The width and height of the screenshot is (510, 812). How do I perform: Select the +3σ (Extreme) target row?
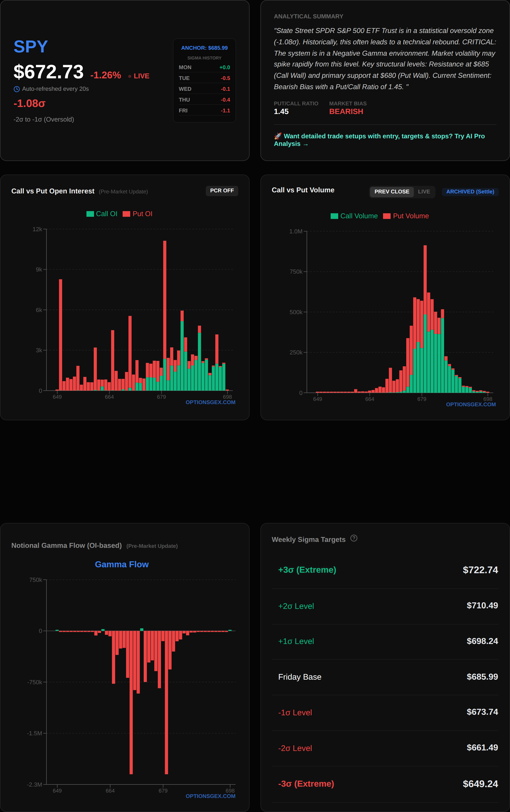tap(385, 570)
